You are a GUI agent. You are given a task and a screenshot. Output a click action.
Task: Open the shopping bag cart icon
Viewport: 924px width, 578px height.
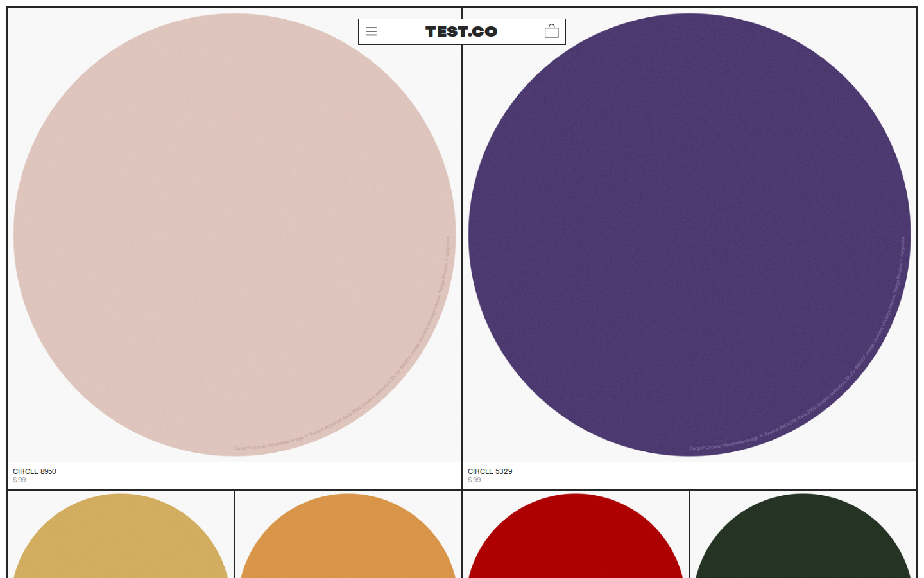click(x=552, y=31)
